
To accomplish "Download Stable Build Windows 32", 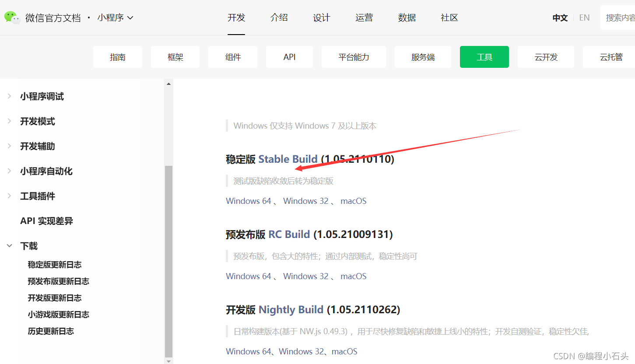I will pos(306,201).
